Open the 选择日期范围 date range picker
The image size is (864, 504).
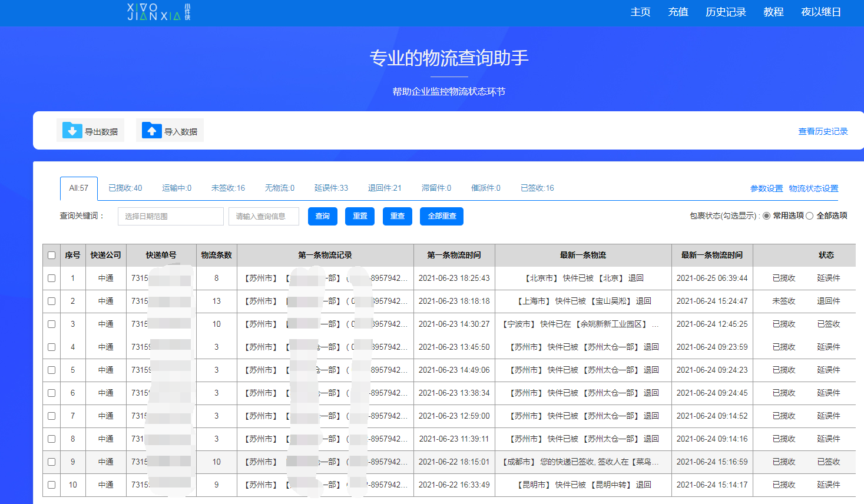pyautogui.click(x=170, y=216)
